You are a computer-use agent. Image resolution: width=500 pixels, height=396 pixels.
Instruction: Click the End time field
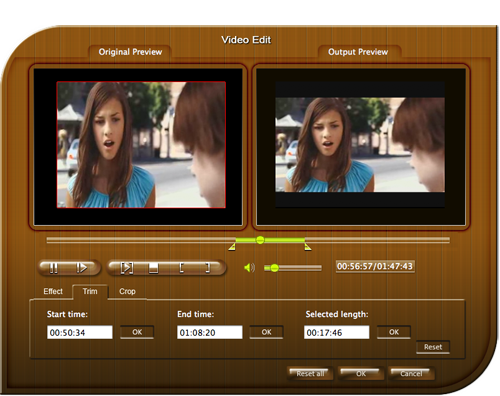point(210,332)
